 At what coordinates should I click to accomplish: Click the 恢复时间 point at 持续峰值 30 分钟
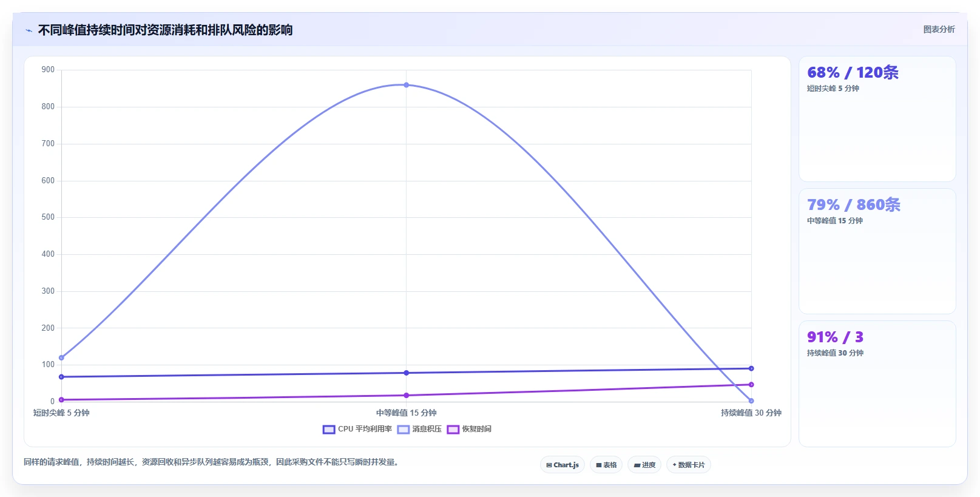coord(751,384)
